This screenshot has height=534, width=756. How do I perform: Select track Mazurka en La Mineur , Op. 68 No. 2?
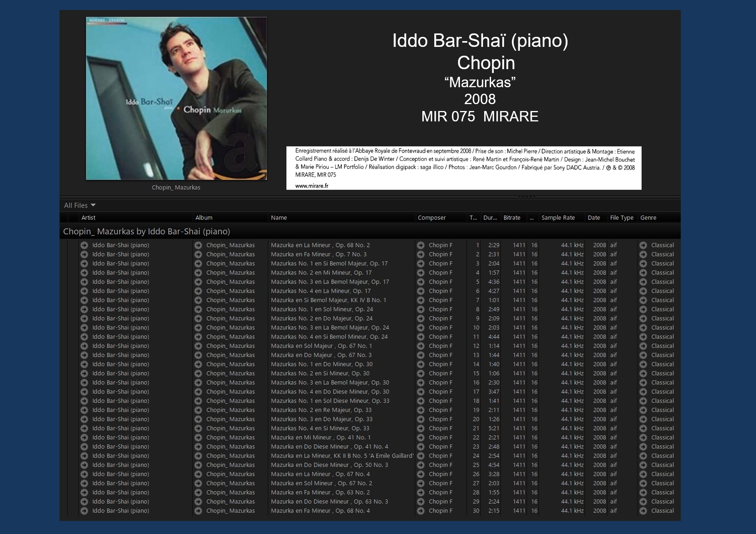(x=320, y=245)
